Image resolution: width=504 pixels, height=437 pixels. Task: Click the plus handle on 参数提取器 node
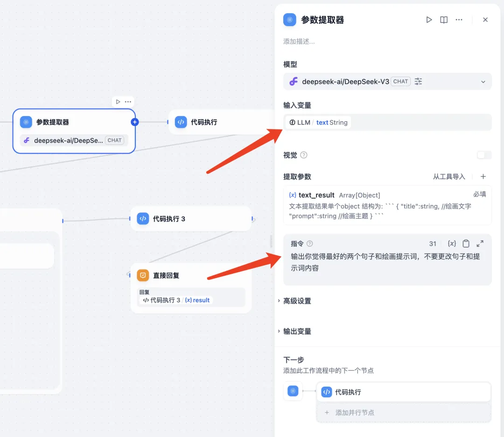135,122
